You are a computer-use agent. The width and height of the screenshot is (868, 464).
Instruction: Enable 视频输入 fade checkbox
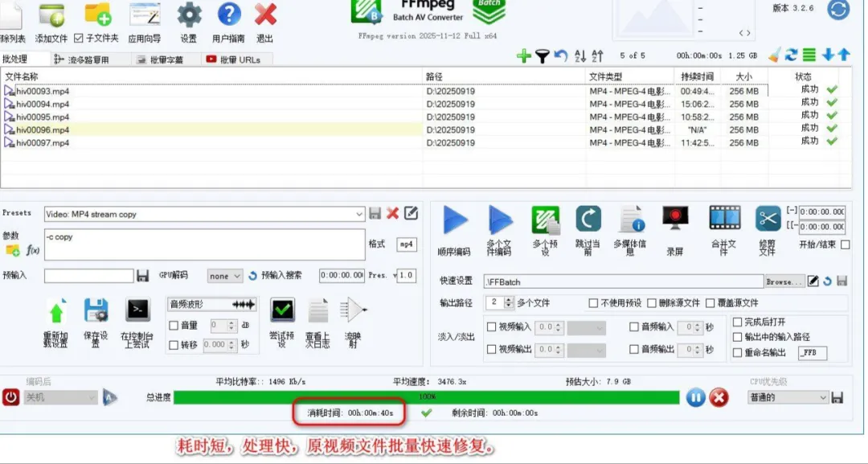click(491, 326)
